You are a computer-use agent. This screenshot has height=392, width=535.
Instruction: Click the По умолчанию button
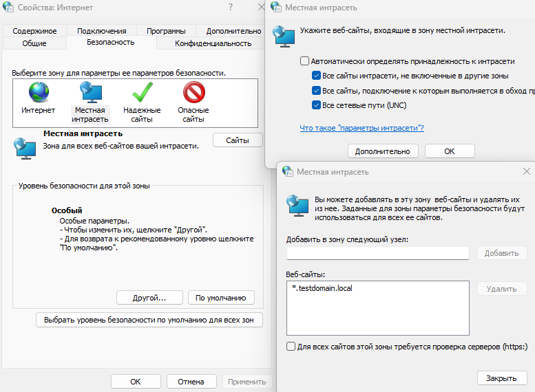click(x=221, y=298)
